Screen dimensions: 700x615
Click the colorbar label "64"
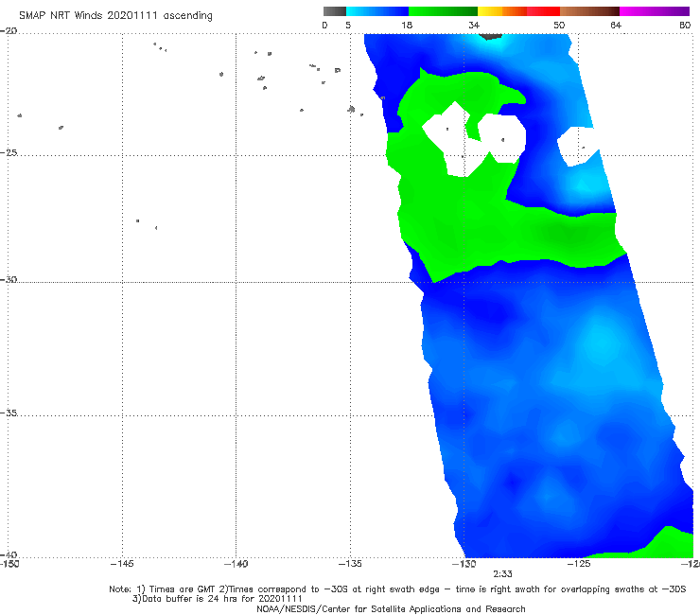click(616, 25)
